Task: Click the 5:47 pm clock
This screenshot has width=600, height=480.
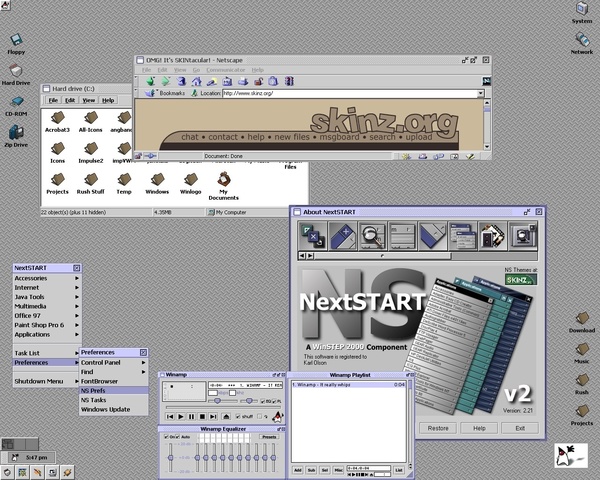Action: click(x=37, y=457)
